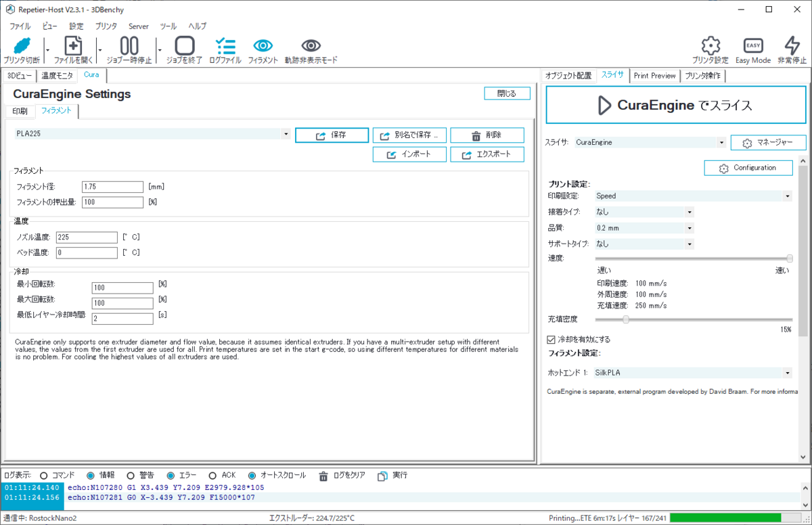Screen dimensions: 812x525
Task: Toggle 軌跡非表示モード travel visibility icon
Action: click(311, 45)
